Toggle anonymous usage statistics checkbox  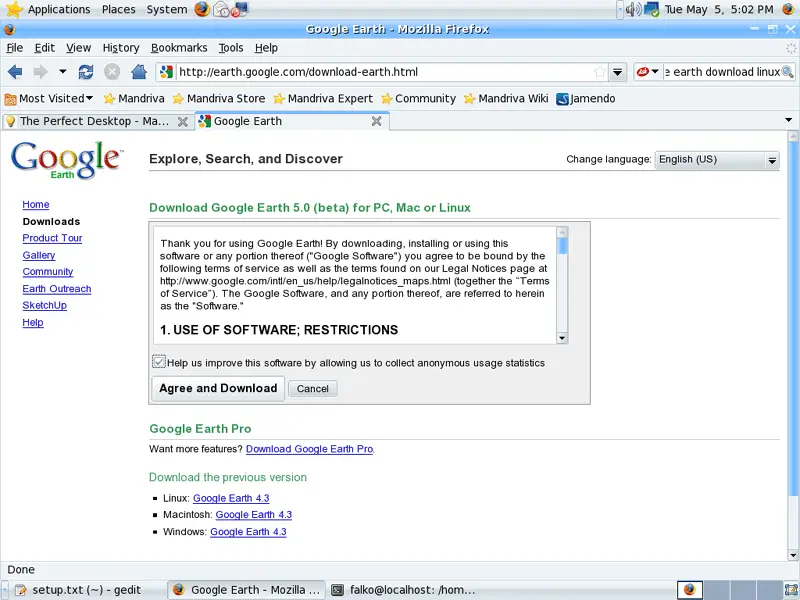[159, 362]
